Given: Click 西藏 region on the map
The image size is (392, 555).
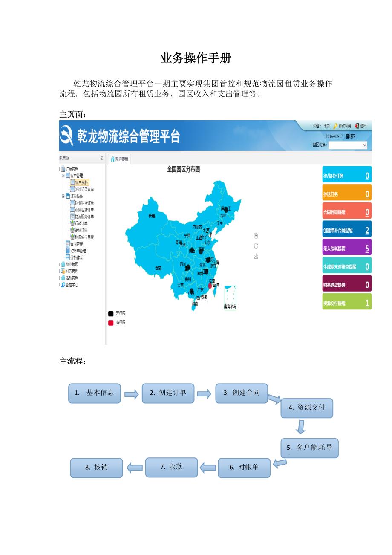Looking at the screenshot, I should pyautogui.click(x=159, y=269).
